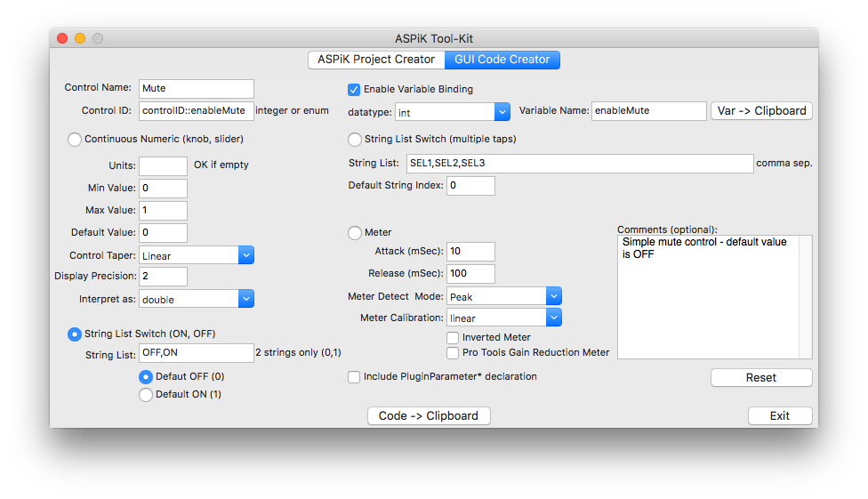Close the ASPiK Tool-Kit window
The image size is (868, 499).
(x=62, y=38)
